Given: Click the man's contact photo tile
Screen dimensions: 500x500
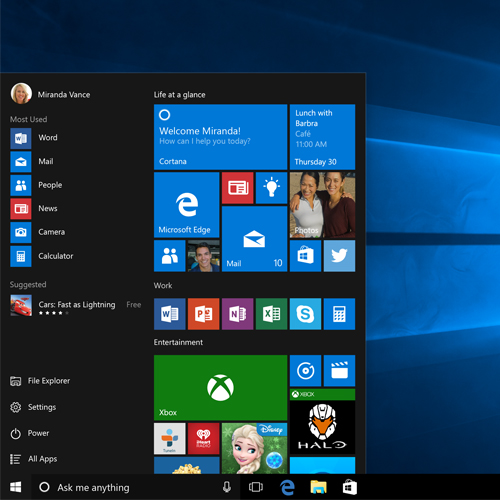Looking at the screenshot, I should (203, 256).
